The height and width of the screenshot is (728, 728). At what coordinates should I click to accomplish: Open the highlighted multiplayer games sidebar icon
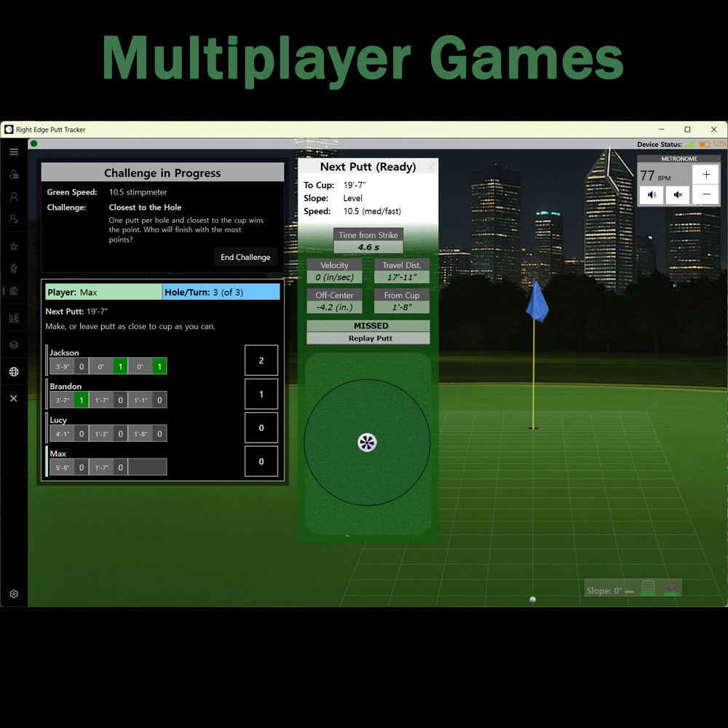pyautogui.click(x=13, y=290)
